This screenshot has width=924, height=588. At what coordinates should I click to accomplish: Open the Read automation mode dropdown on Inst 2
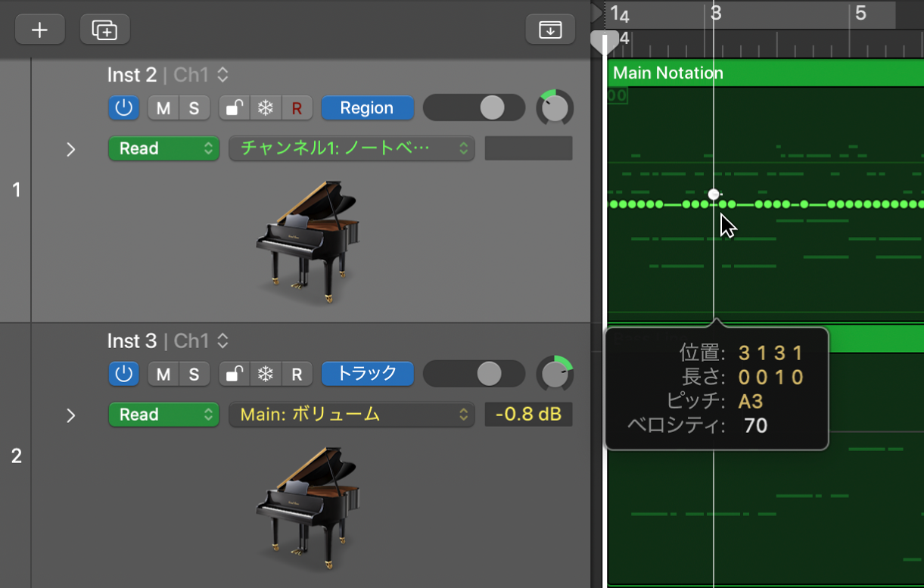[x=163, y=148]
